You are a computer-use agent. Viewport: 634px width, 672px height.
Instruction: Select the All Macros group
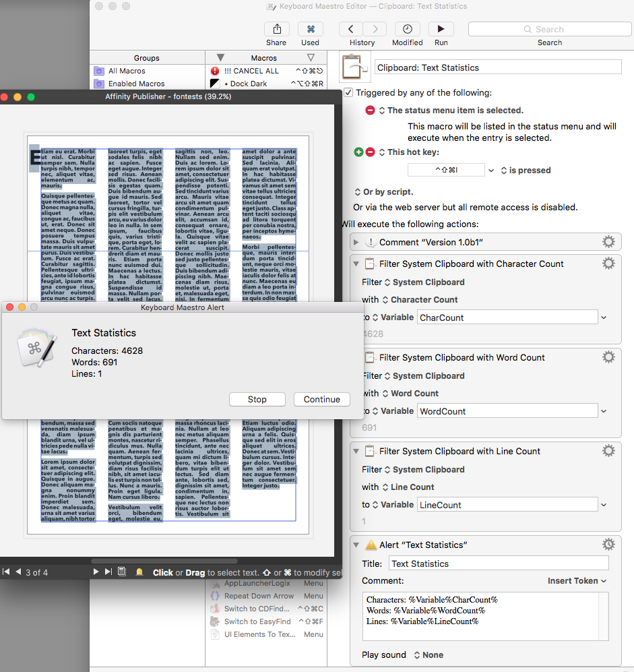[148, 71]
